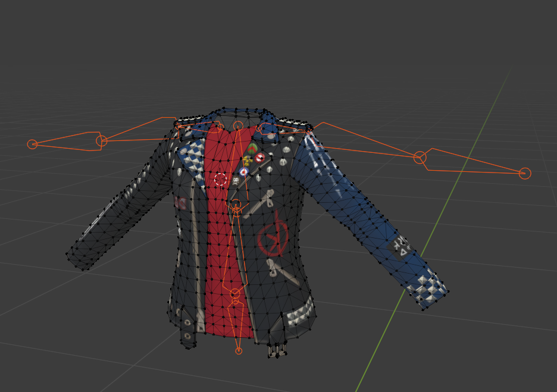The width and height of the screenshot is (557, 392).
Task: Select the bone joint at far left tip
Action: pos(32,144)
